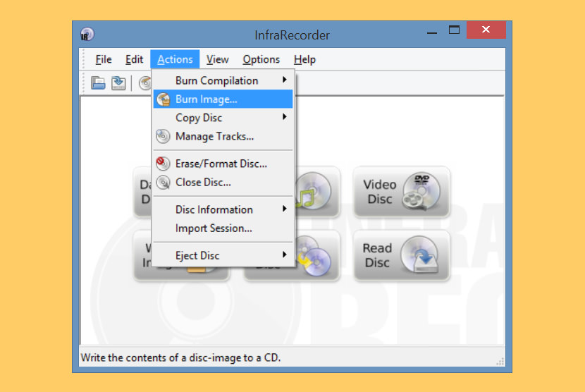The width and height of the screenshot is (585, 392).
Task: Click the DVD film reel icon
Action: tap(421, 192)
